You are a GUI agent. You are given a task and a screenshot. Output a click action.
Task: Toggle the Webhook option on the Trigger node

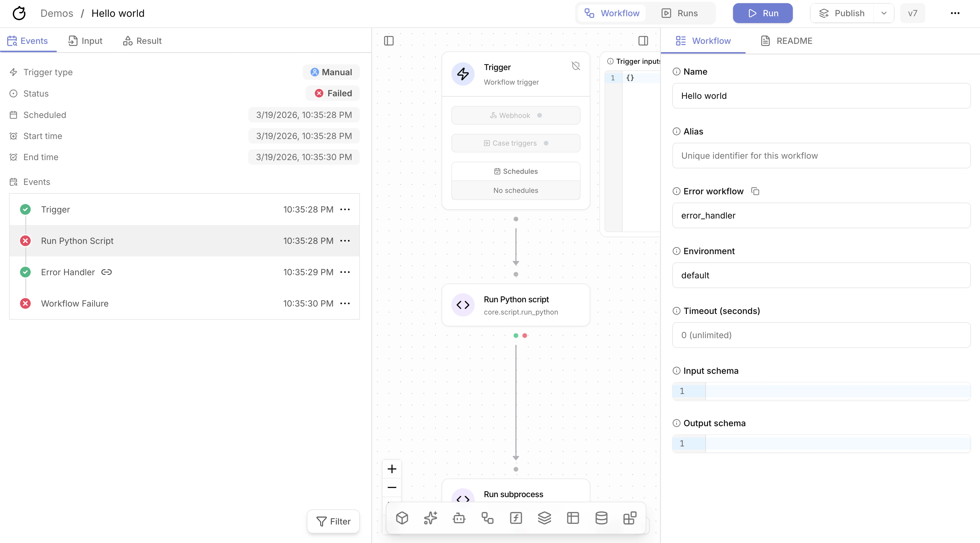pyautogui.click(x=515, y=115)
